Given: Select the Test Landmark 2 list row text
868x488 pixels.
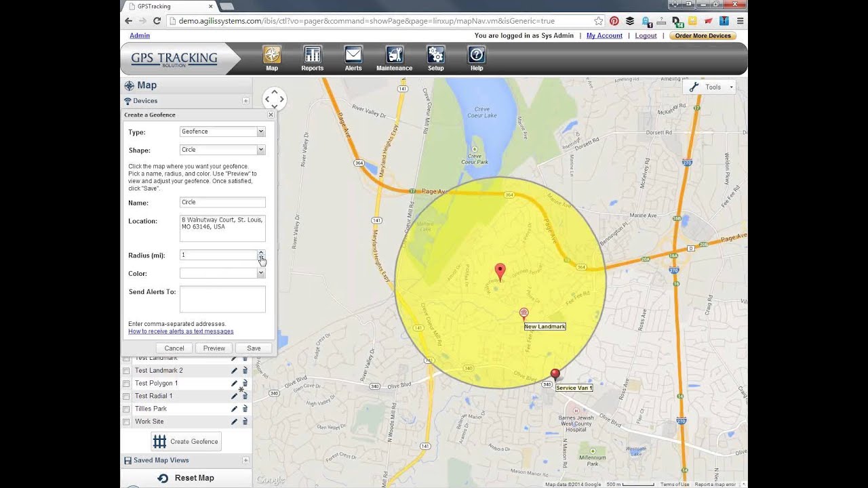Looking at the screenshot, I should (x=159, y=371).
